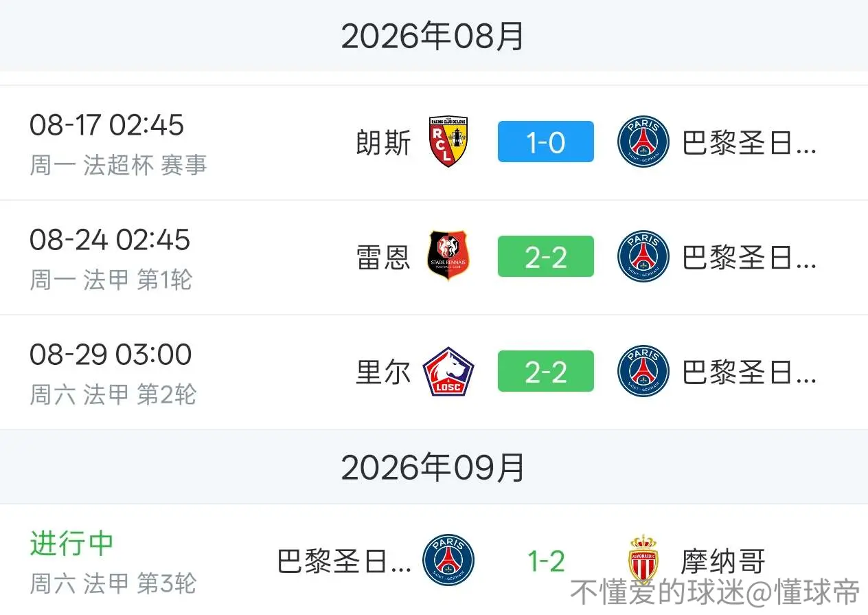
Task: Tap PSG crest in the Lille match row
Action: (643, 372)
